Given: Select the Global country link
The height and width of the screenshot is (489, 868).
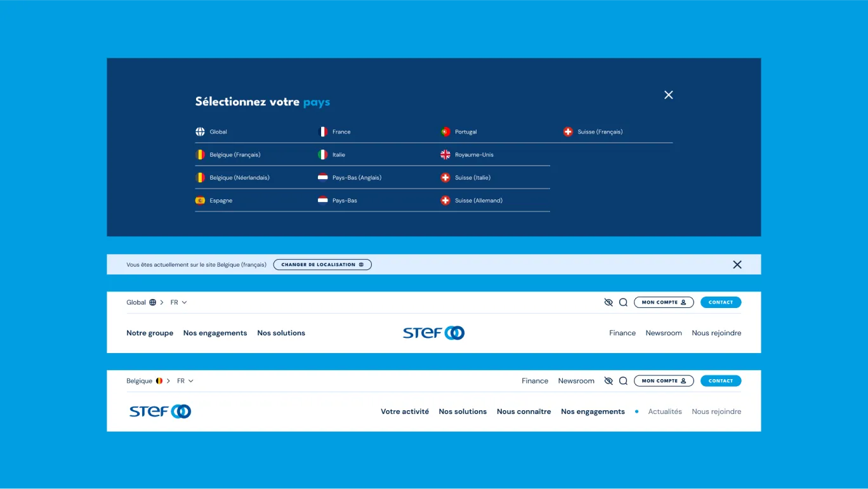Looking at the screenshot, I should click(x=218, y=132).
